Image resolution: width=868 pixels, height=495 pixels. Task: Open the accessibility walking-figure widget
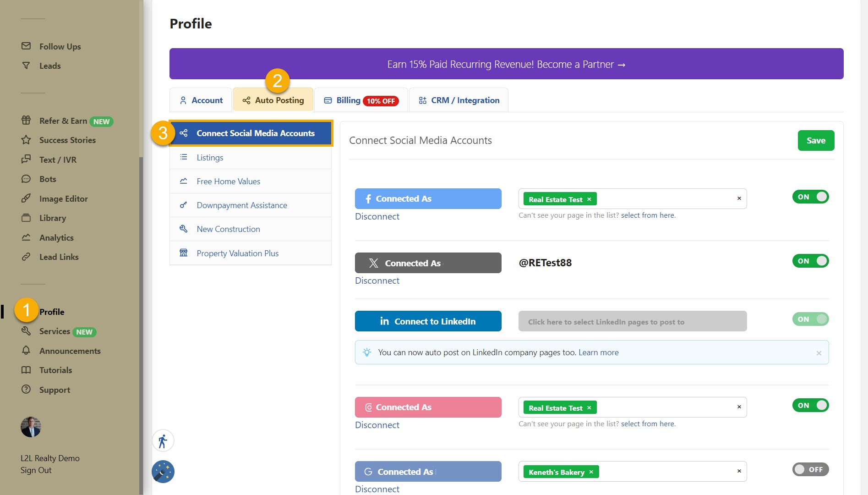(163, 441)
